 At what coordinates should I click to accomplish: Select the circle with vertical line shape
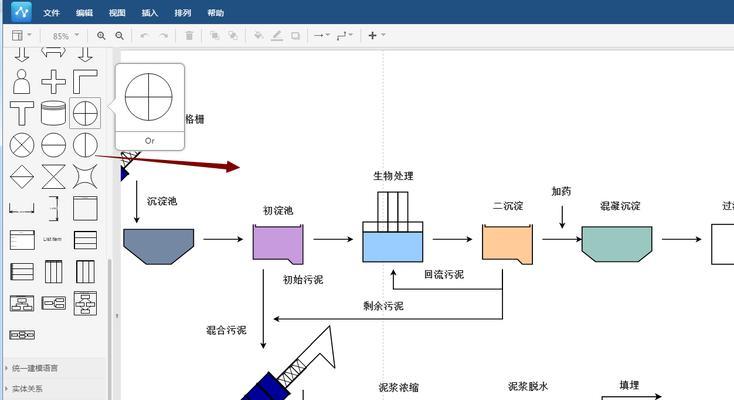coord(85,145)
